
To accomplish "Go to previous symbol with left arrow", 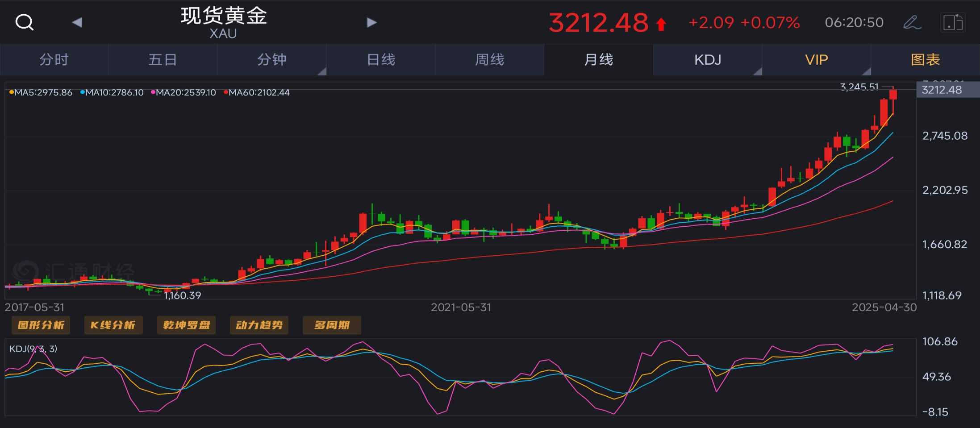I will [77, 22].
